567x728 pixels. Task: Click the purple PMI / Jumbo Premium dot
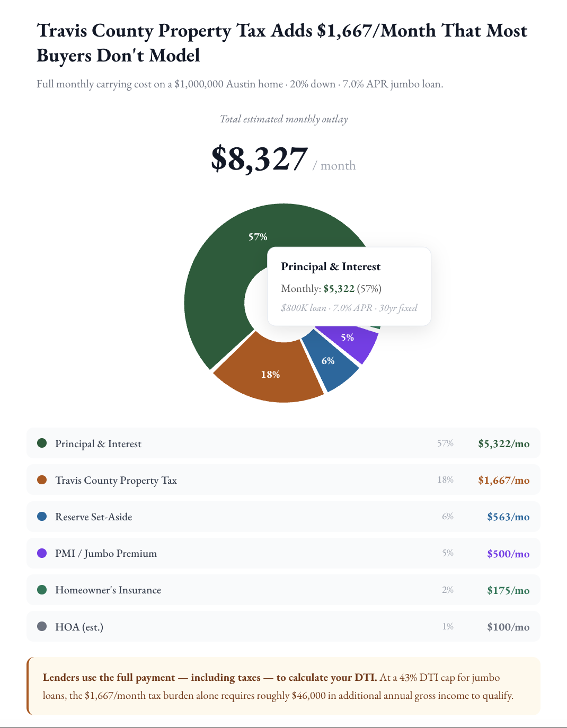[42, 553]
